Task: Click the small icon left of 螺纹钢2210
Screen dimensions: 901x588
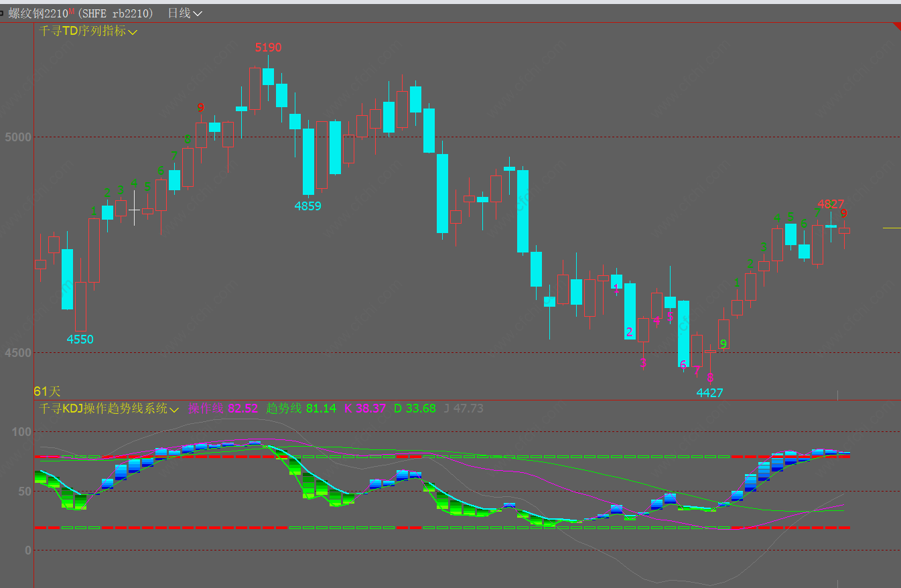Action: (x=2, y=13)
